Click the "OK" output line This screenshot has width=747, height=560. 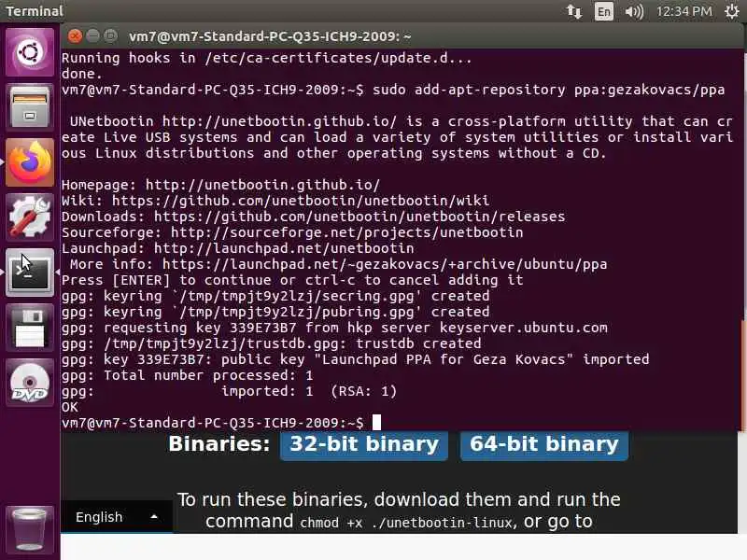point(69,407)
